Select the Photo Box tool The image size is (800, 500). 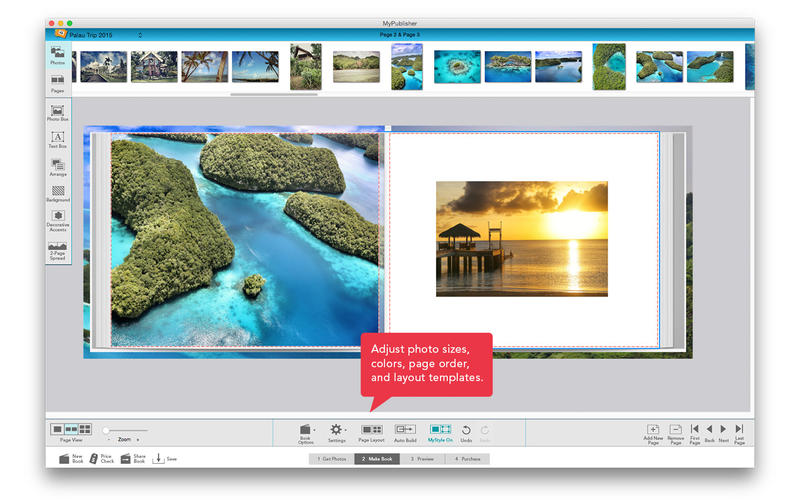(58, 110)
